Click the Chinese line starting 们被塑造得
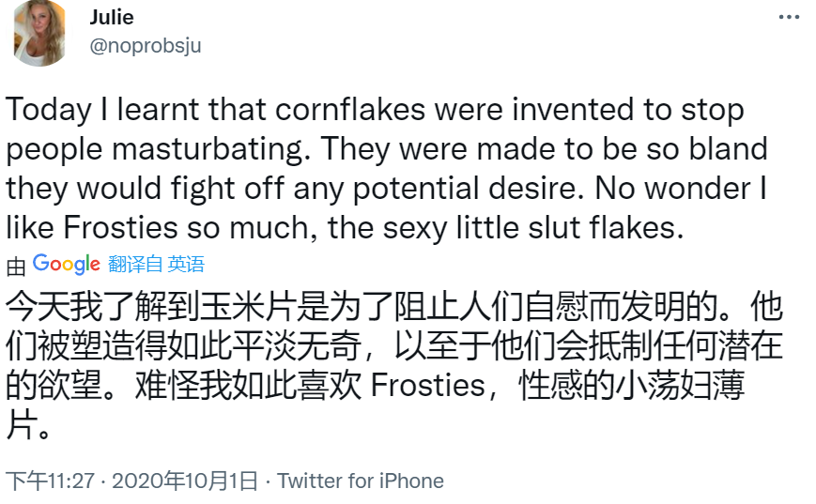Image resolution: width=816 pixels, height=504 pixels. [x=394, y=347]
